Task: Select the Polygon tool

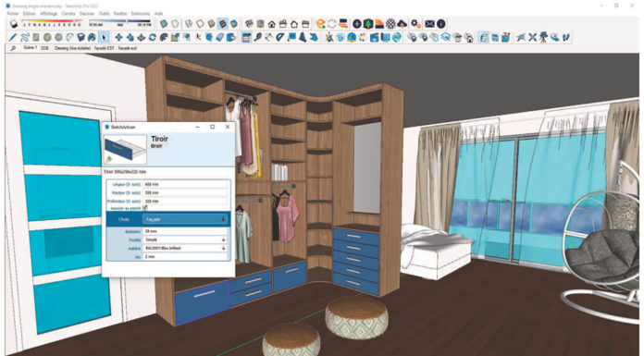Action: (x=58, y=37)
